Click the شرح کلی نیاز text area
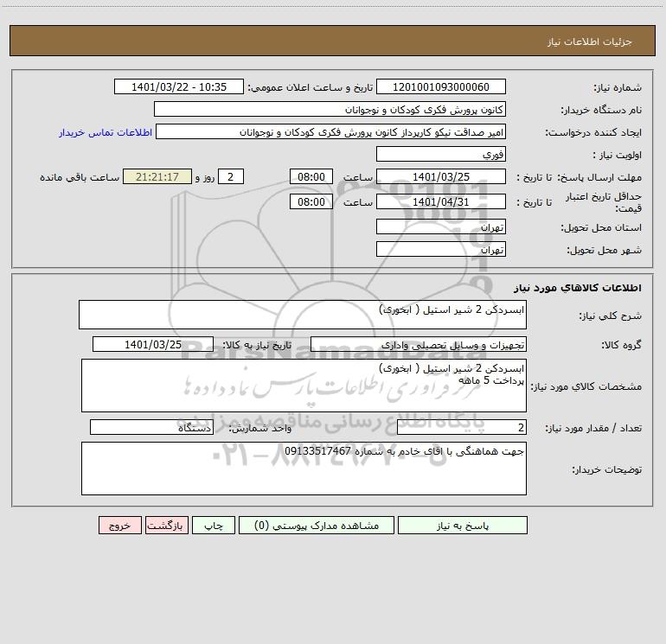This screenshot has height=644, width=666. 303,315
